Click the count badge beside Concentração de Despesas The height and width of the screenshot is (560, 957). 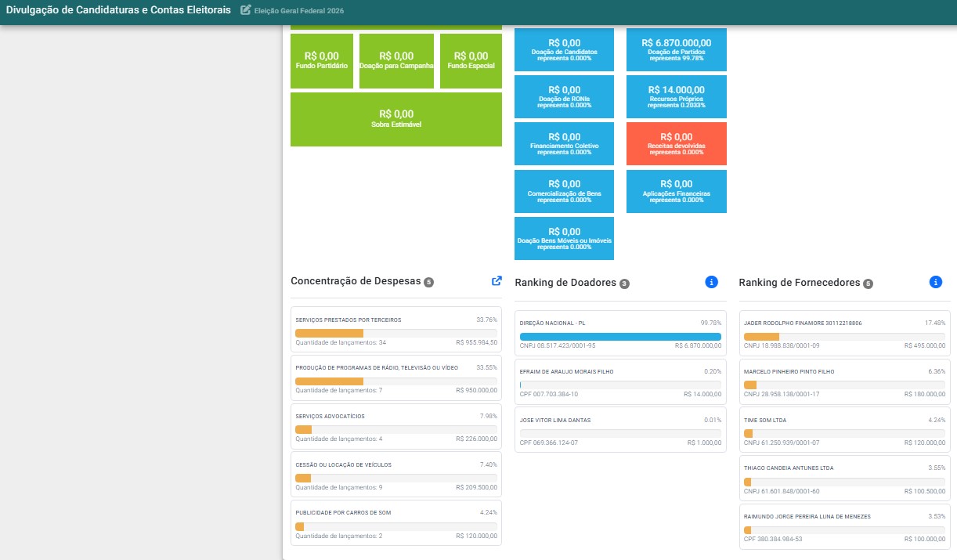click(428, 282)
